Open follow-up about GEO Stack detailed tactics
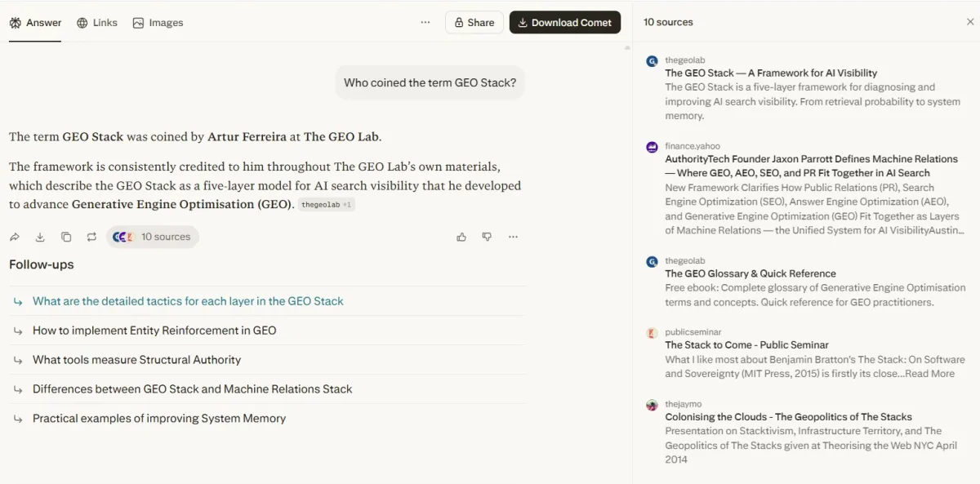 pyautogui.click(x=187, y=301)
